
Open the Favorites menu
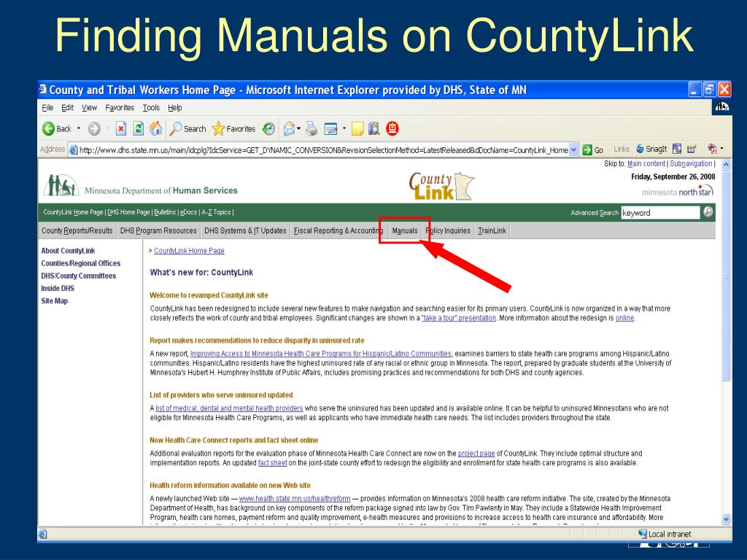[120, 108]
